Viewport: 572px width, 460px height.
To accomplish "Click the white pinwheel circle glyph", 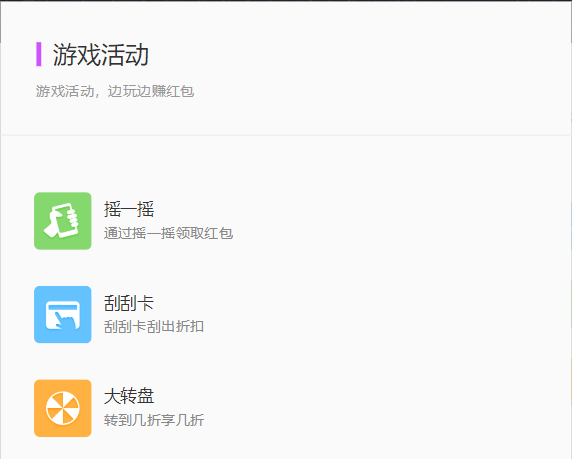I will (x=63, y=408).
